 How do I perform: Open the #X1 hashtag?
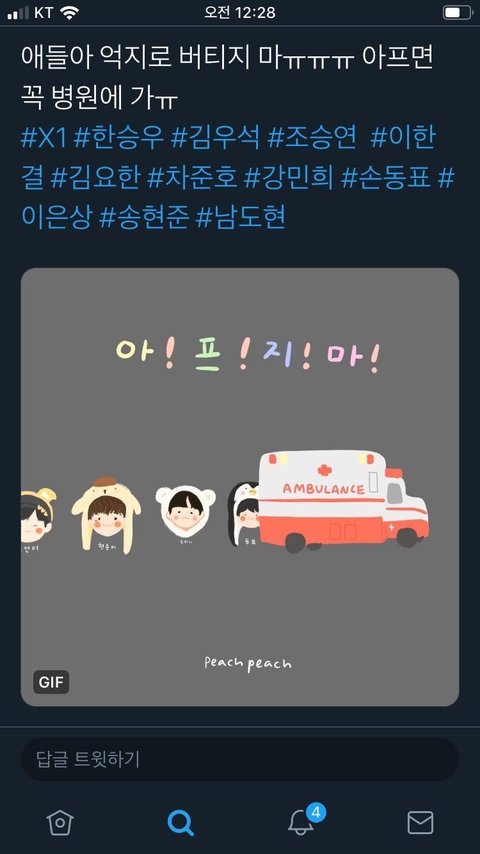click(x=44, y=138)
